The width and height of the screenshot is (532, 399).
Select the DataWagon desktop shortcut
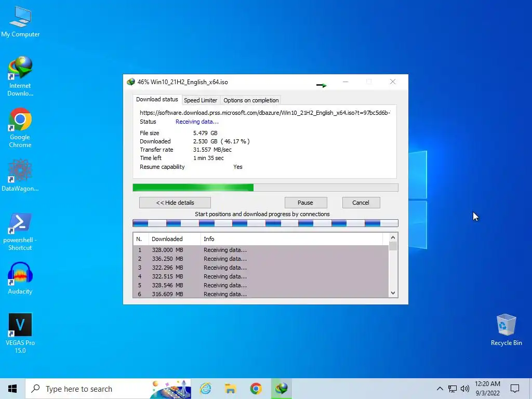coord(20,176)
